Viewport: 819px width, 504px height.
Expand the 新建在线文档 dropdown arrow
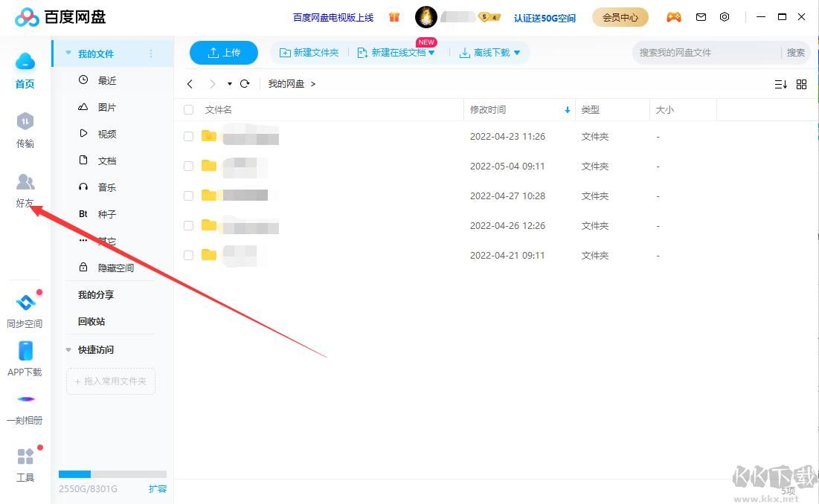pyautogui.click(x=431, y=53)
